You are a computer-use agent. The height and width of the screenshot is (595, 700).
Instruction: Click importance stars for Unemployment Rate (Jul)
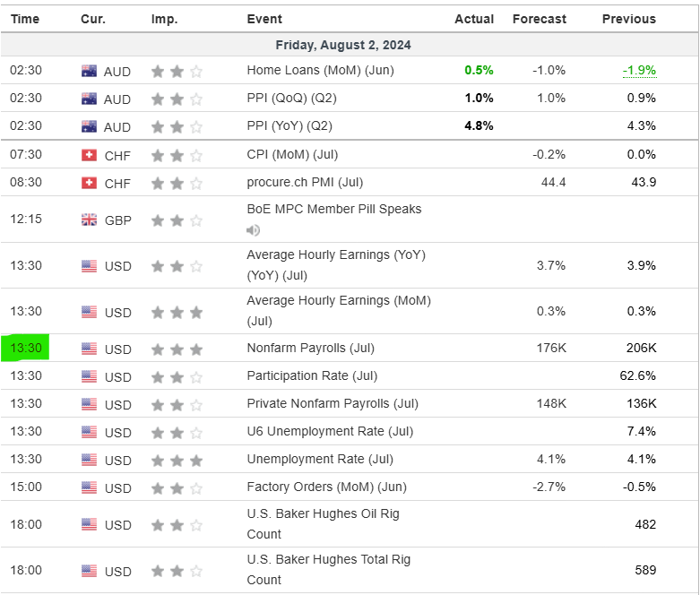coord(177,460)
